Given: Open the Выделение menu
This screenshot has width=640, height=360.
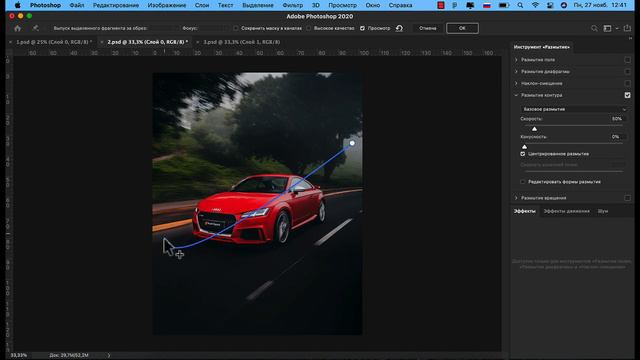Looking at the screenshot, I should pos(258,5).
